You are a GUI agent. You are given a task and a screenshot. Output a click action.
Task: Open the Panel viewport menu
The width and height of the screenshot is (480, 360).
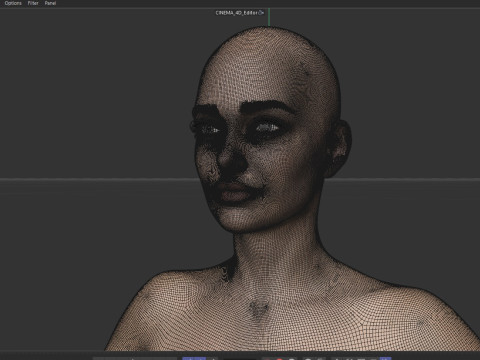point(50,3)
